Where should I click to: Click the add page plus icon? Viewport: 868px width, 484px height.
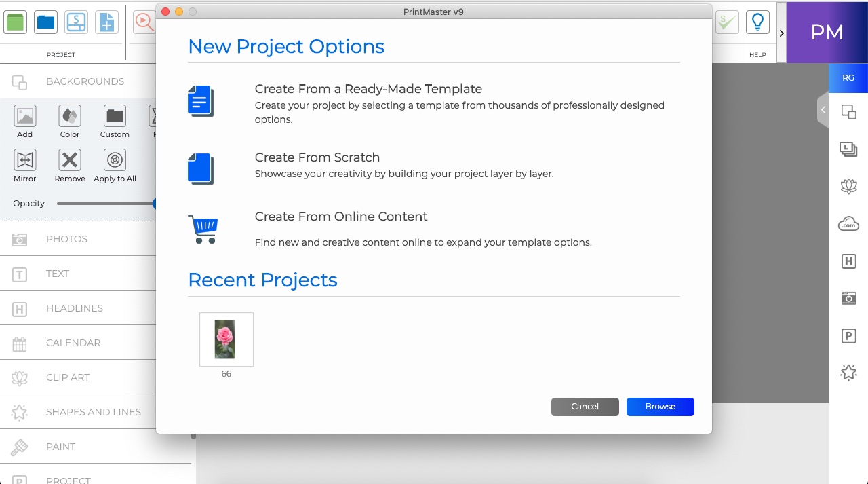(106, 22)
